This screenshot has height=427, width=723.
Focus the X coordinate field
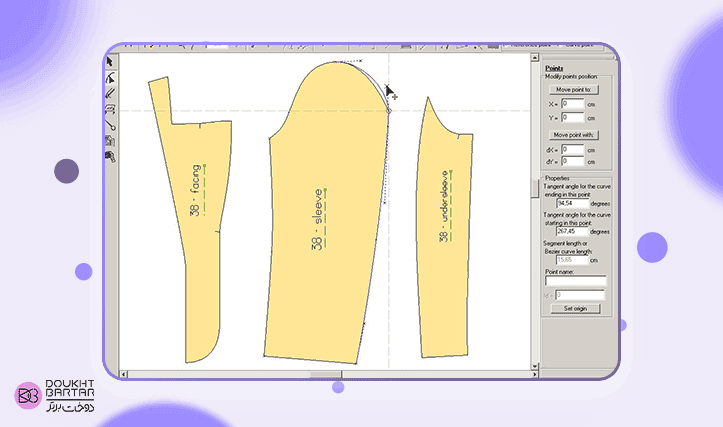pyautogui.click(x=572, y=104)
